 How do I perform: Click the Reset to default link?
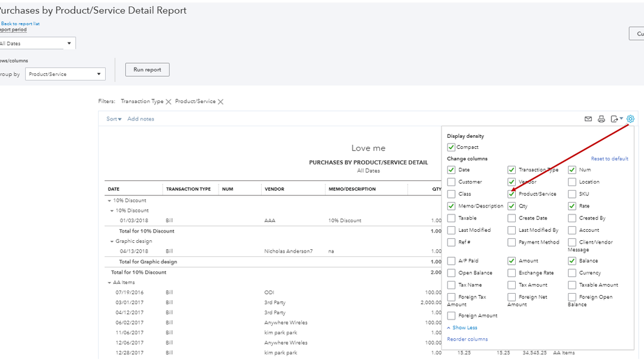point(609,159)
